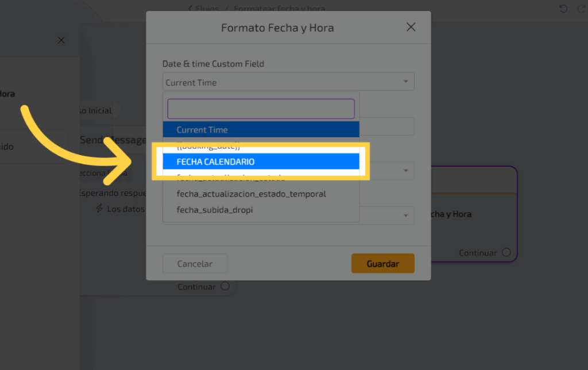Choose the fecha_subida_dropi option
This screenshot has height=370, width=588.
215,210
